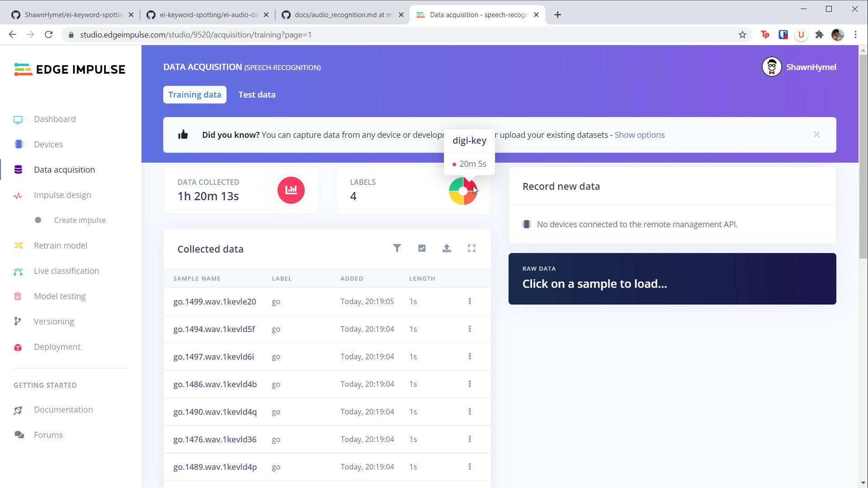Toggle multi-select mode with the checkmark icon
This screenshot has width=868, height=488.
click(x=421, y=248)
